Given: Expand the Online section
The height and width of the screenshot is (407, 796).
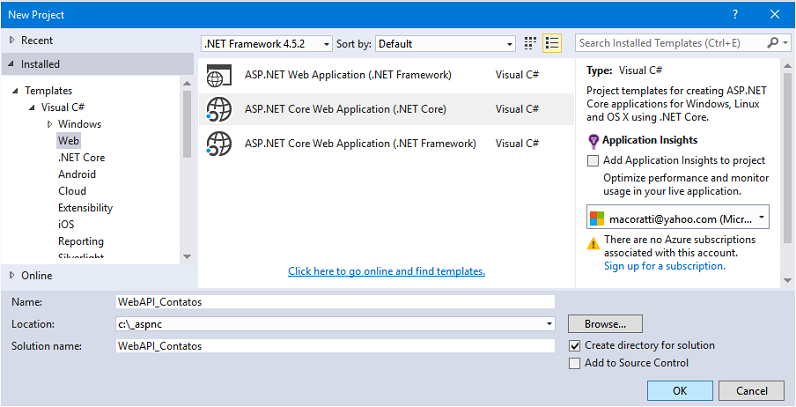Looking at the screenshot, I should (x=12, y=276).
